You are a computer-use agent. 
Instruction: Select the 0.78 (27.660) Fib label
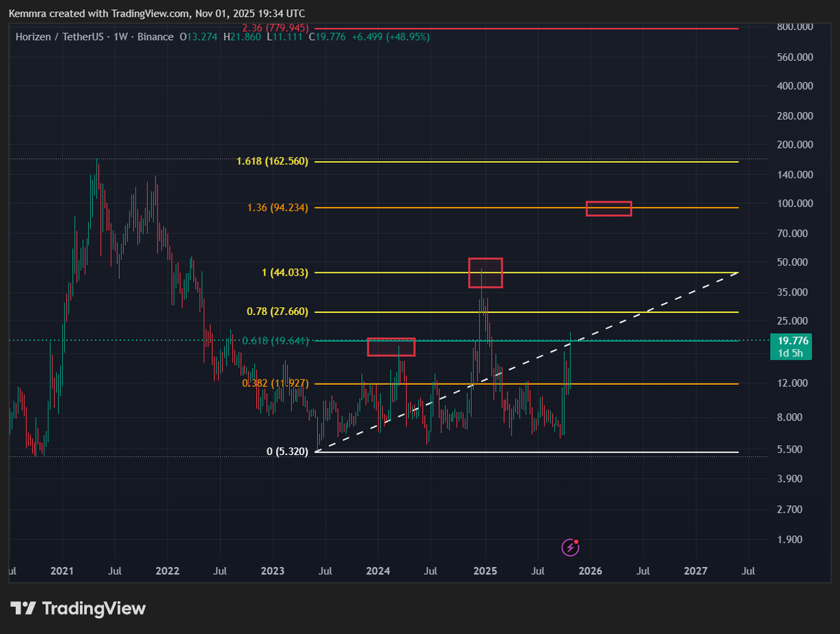(x=277, y=311)
